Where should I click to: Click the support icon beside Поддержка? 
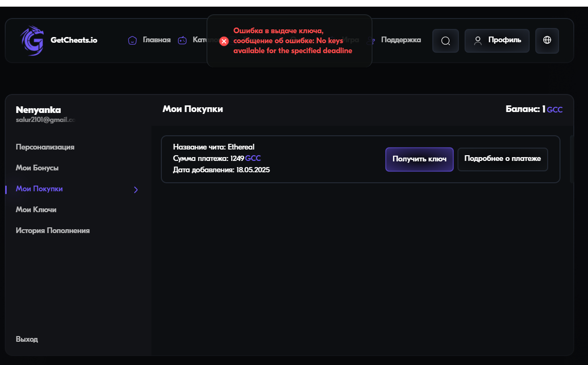pyautogui.click(x=373, y=40)
